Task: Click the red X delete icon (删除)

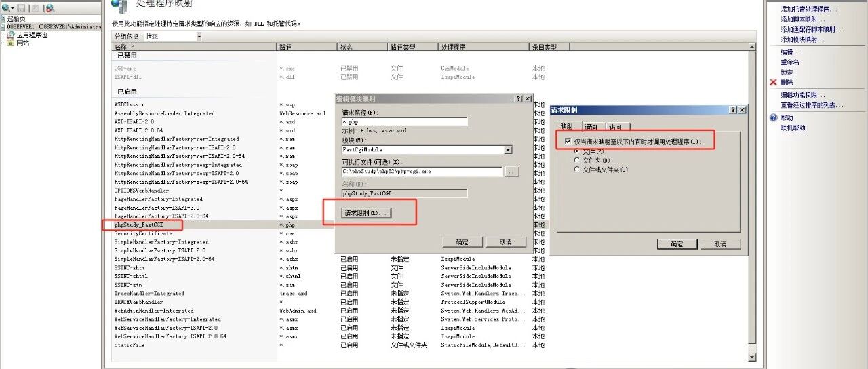Action: [773, 82]
